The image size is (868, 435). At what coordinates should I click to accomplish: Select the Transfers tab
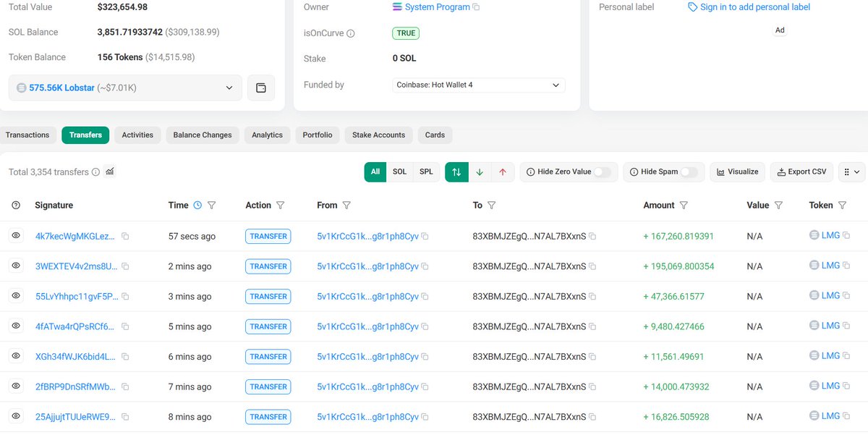85,135
